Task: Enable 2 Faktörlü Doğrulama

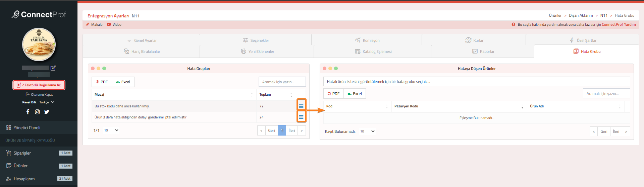Action: coord(39,85)
